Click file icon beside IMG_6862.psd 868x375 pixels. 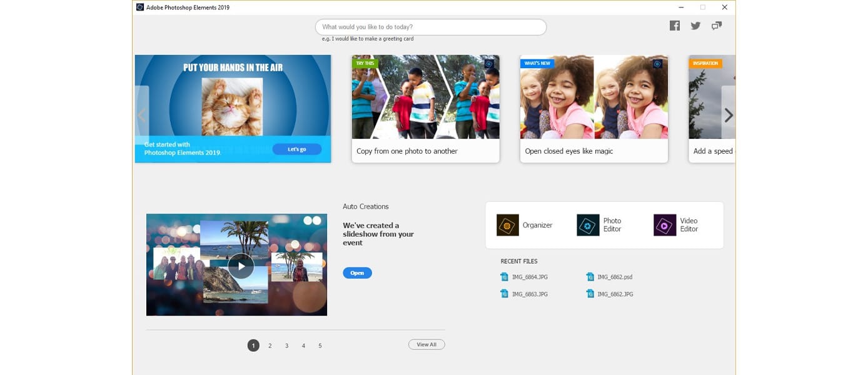pyautogui.click(x=590, y=277)
